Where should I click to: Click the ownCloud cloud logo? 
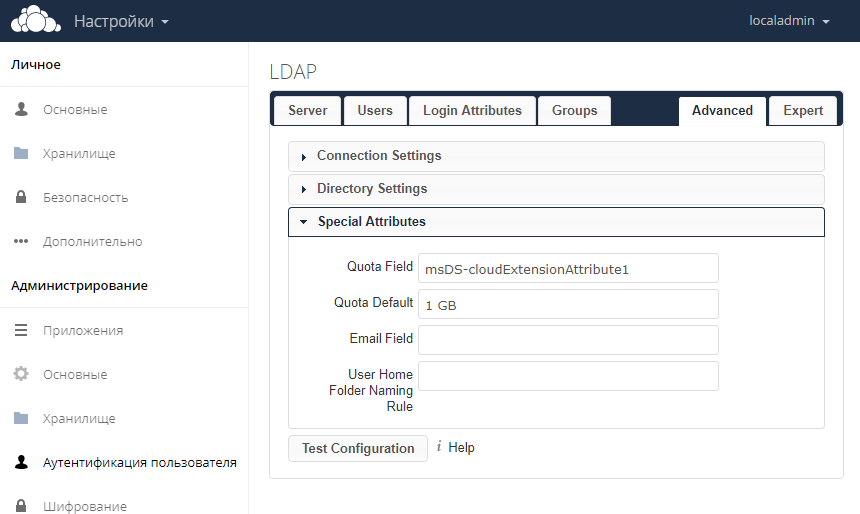(x=35, y=21)
